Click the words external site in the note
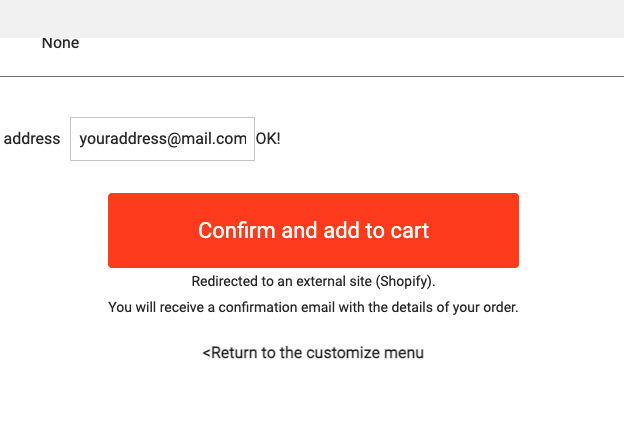Screen dimensions: 624x441 tap(335, 282)
